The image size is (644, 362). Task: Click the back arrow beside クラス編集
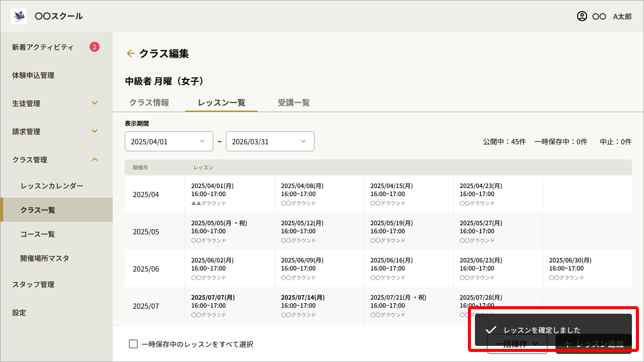(x=131, y=53)
